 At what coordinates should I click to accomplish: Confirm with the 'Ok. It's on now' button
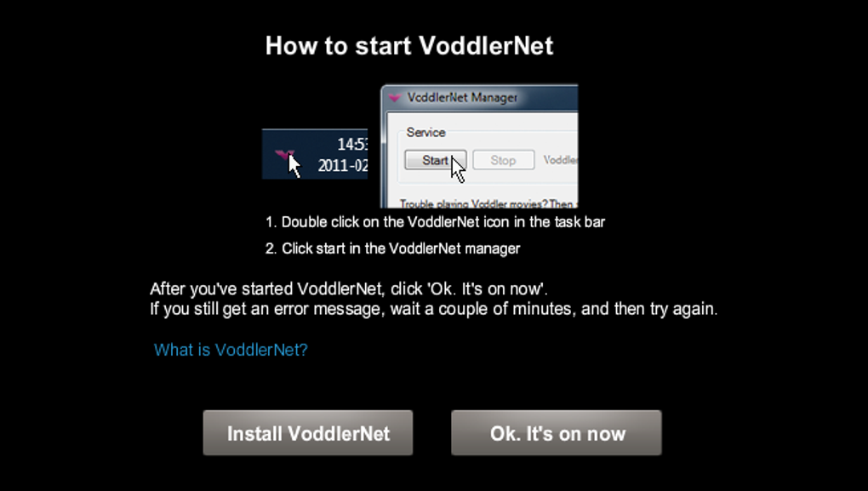[x=557, y=433]
